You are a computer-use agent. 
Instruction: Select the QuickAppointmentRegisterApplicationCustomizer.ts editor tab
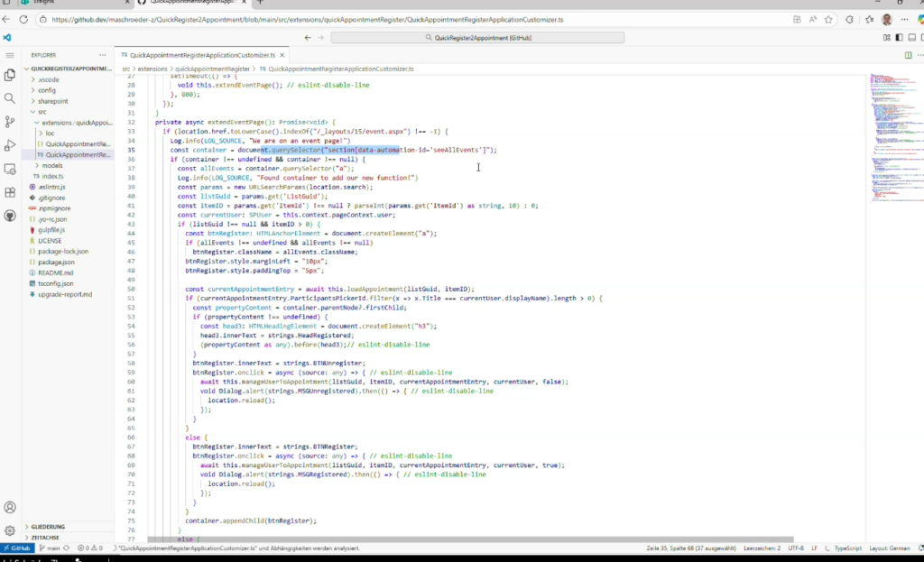click(x=203, y=55)
